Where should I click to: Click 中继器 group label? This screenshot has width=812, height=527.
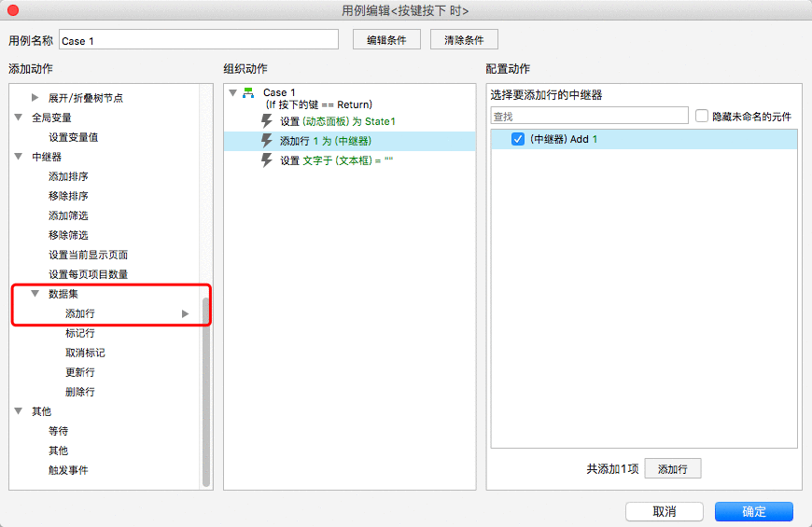pos(47,157)
